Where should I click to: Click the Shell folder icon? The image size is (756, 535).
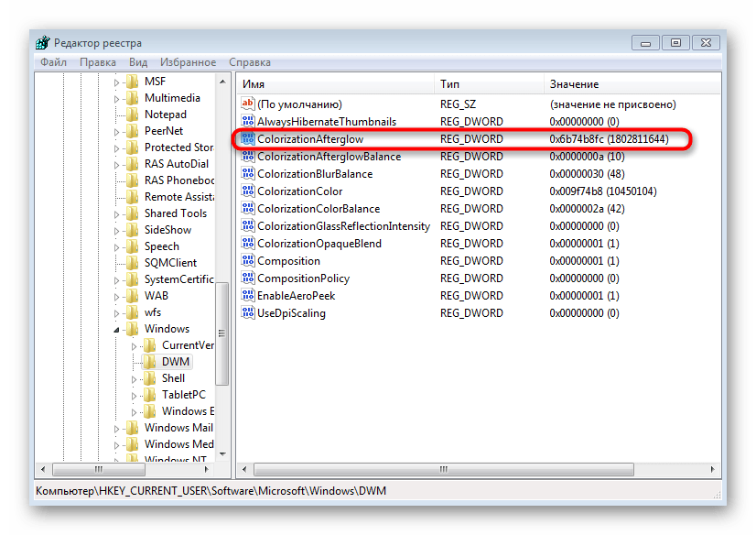pos(150,378)
